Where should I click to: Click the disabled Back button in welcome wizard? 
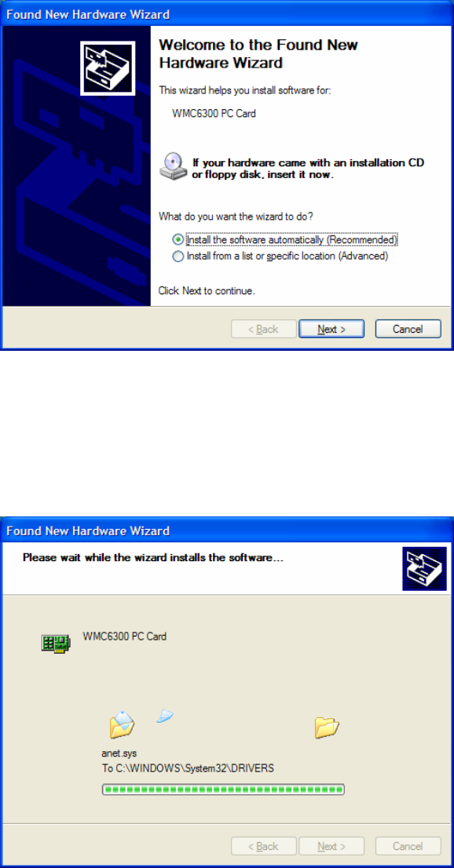tap(263, 329)
